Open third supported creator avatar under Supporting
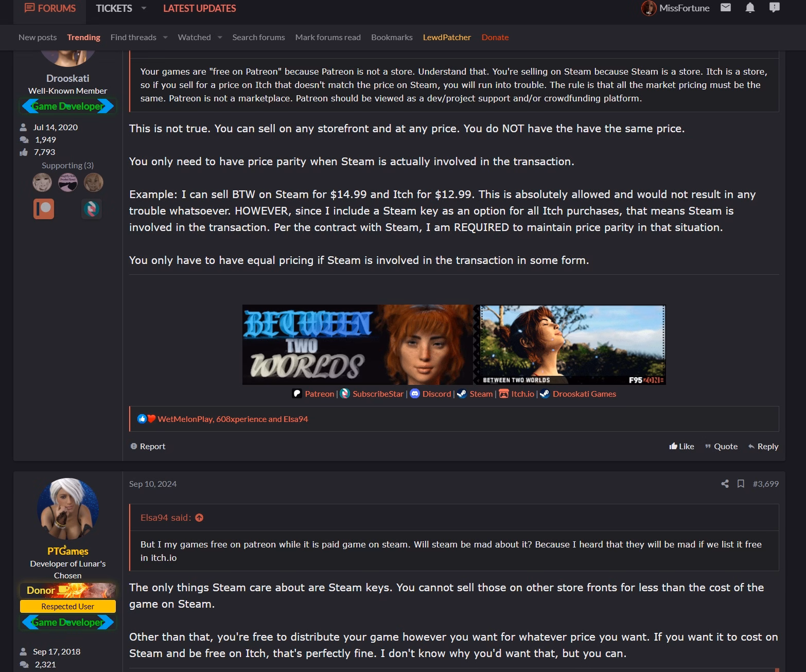The width and height of the screenshot is (806, 672). 94,182
